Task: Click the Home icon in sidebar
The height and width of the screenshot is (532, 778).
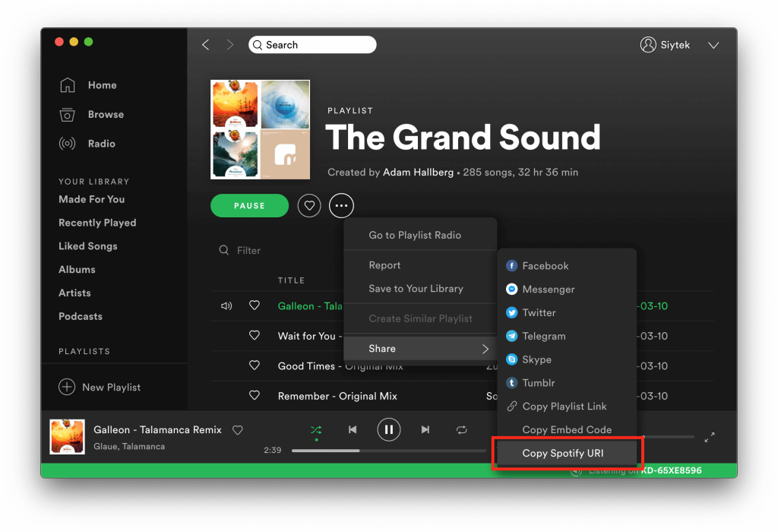Action: 68,85
